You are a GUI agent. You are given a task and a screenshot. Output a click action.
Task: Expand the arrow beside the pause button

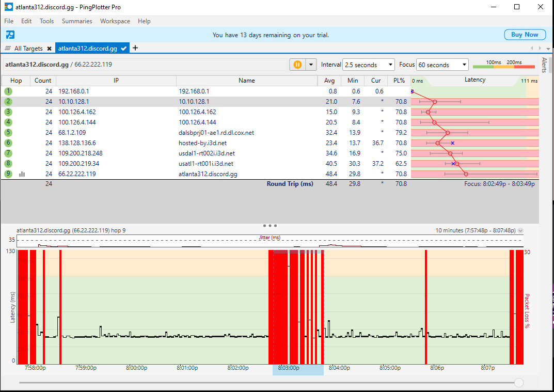coord(311,65)
